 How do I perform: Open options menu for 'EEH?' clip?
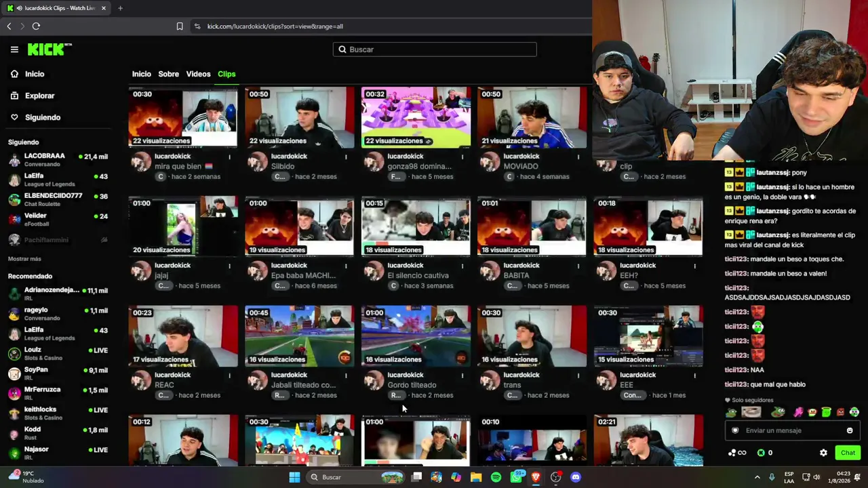[695, 266]
